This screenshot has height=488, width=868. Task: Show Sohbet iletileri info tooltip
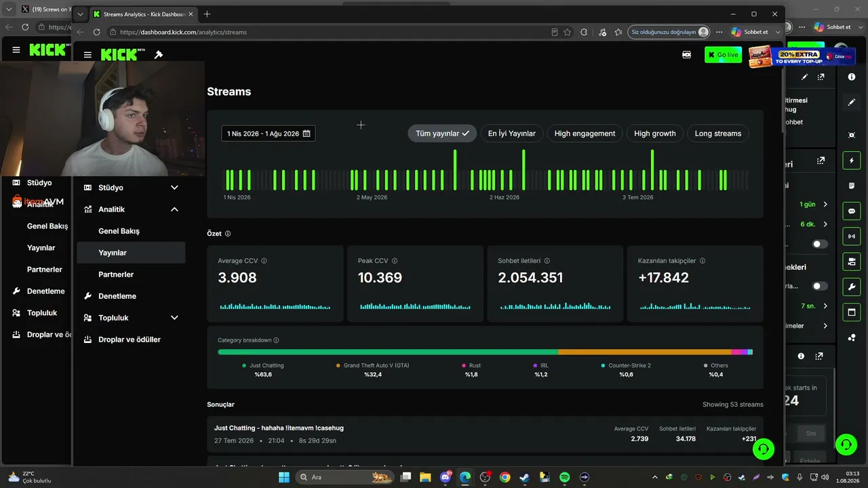[547, 261]
